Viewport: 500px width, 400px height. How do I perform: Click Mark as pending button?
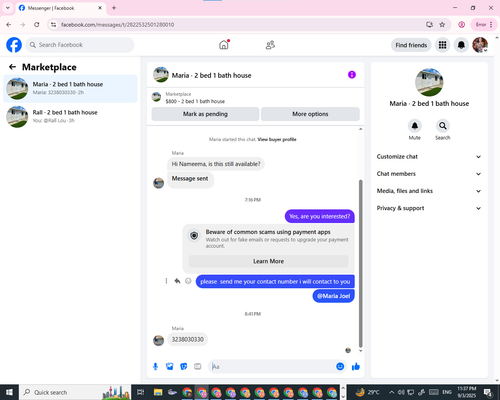205,114
